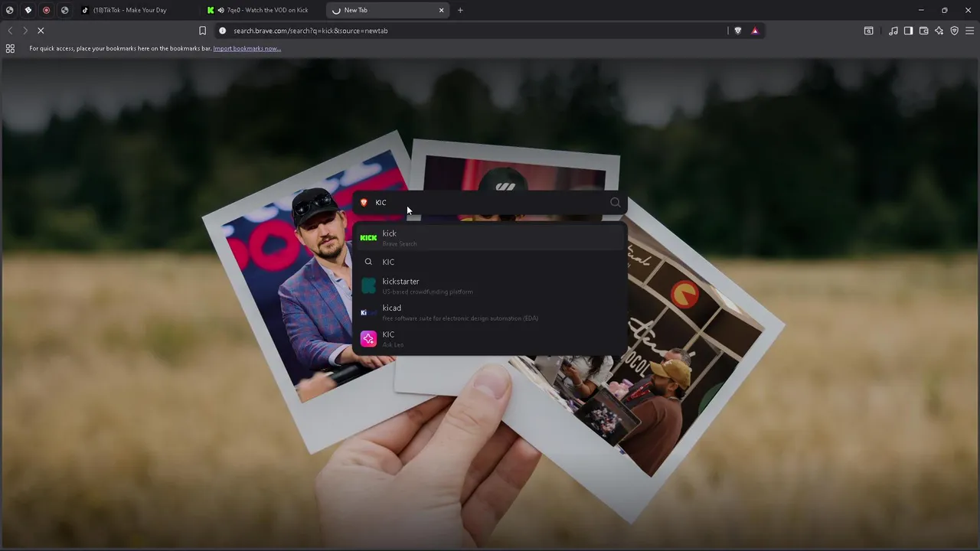This screenshot has width=980, height=551.
Task: Click the address bar URL
Action: (x=310, y=31)
